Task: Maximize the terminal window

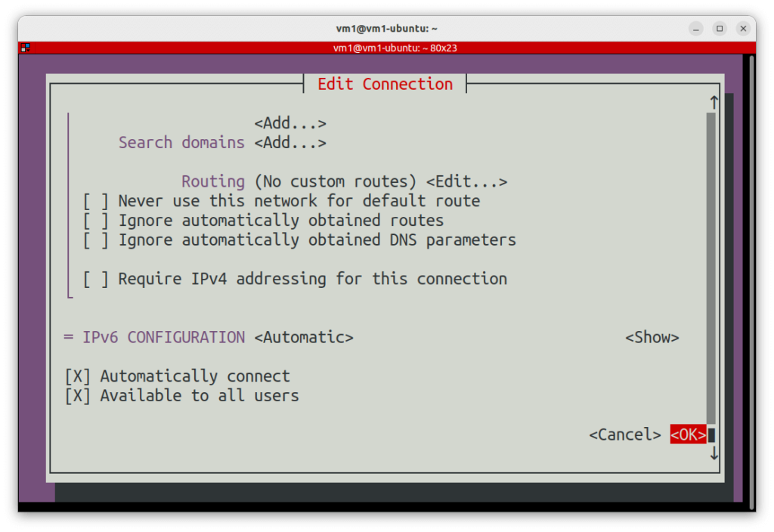Action: (720, 29)
